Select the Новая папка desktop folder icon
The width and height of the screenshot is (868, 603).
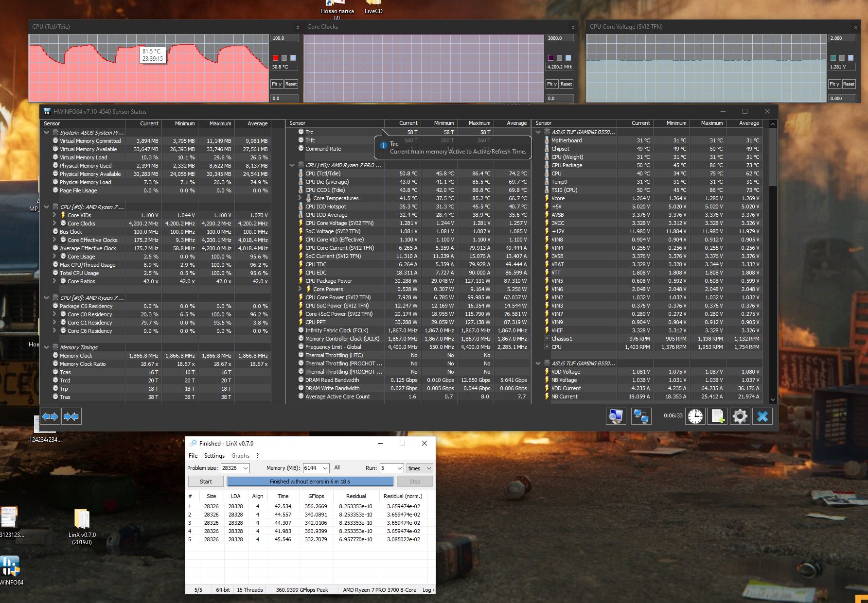tap(337, 9)
